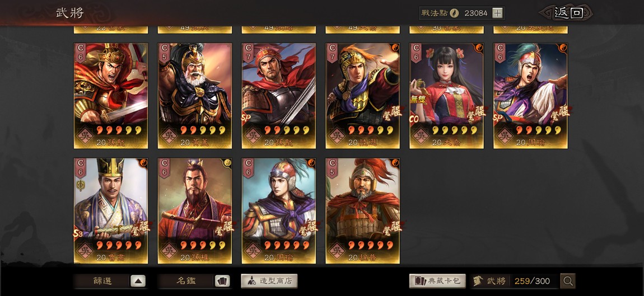Open the 造型商店 costume shop
Image resolution: width=644 pixels, height=296 pixels.
click(x=269, y=281)
